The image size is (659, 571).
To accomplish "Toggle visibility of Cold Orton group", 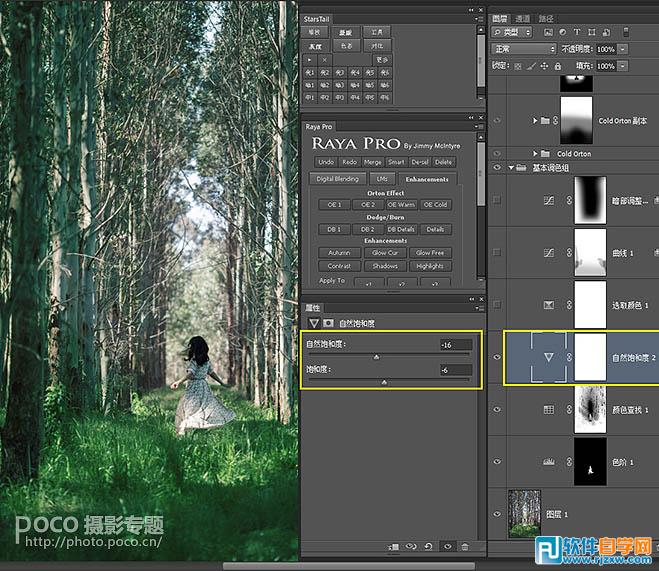I will pos(497,154).
